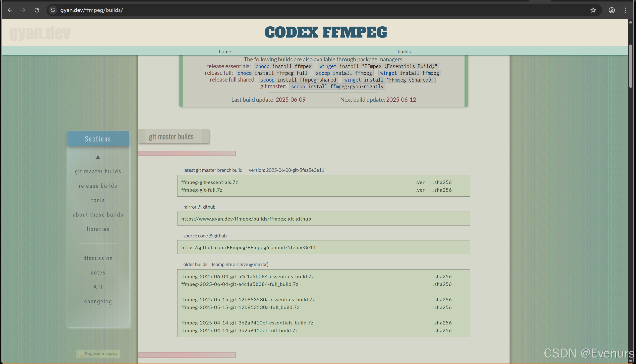Open .ver link for ffmpeg-git-essentials

click(420, 182)
